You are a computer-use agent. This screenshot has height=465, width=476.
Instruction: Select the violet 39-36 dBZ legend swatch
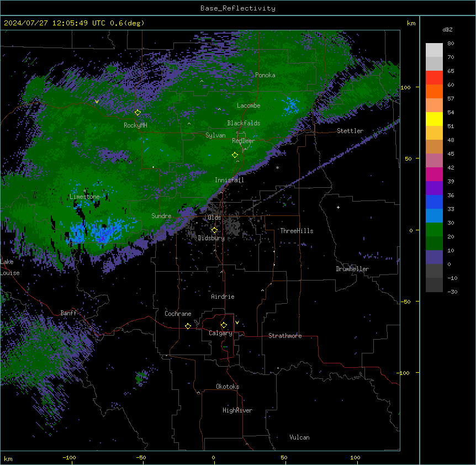point(434,188)
